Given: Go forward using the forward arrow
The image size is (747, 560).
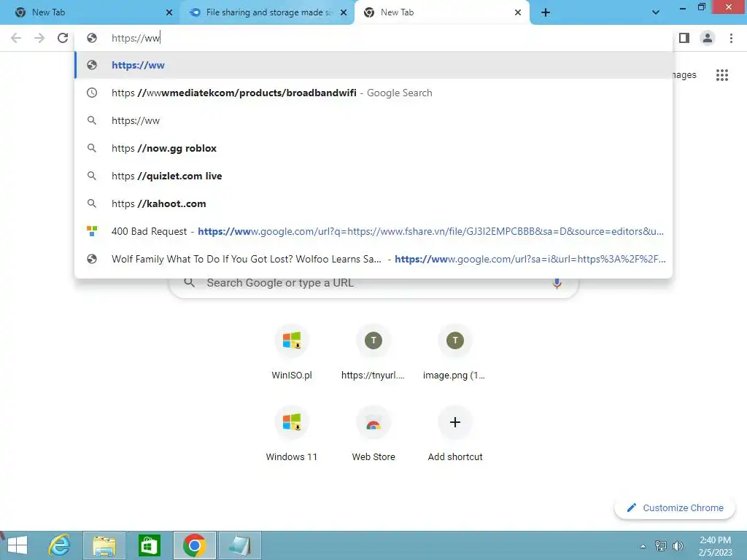Looking at the screenshot, I should pyautogui.click(x=39, y=38).
